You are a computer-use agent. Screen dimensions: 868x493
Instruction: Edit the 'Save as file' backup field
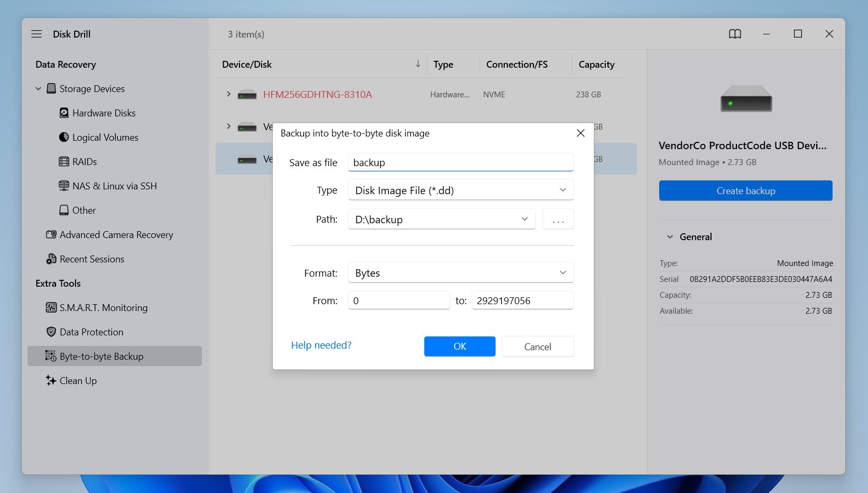coord(460,162)
